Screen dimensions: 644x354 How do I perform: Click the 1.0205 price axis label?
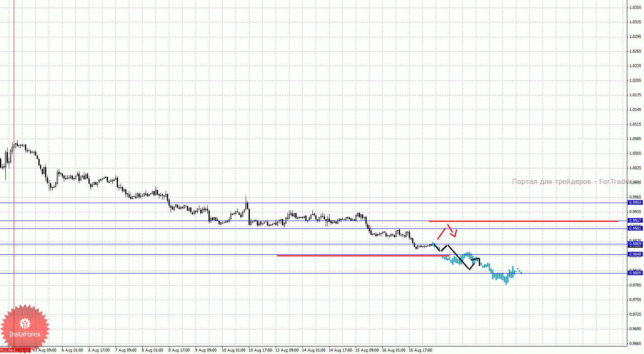(x=635, y=80)
